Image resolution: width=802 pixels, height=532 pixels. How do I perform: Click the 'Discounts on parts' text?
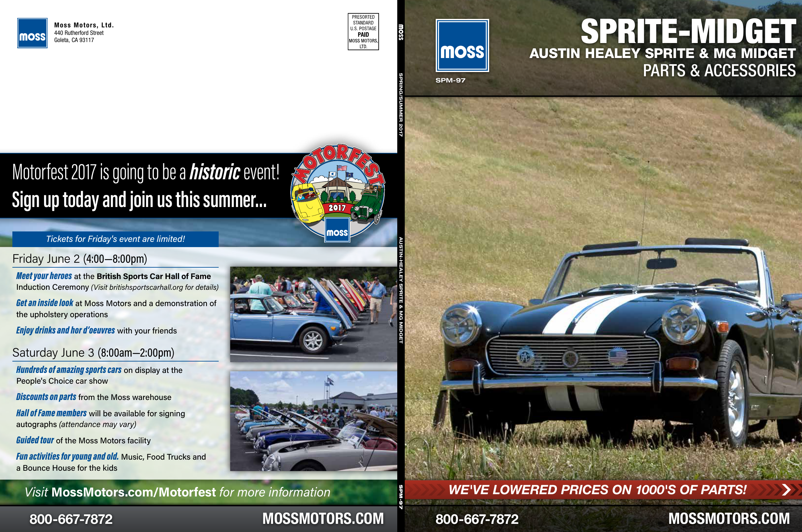pyautogui.click(x=46, y=397)
